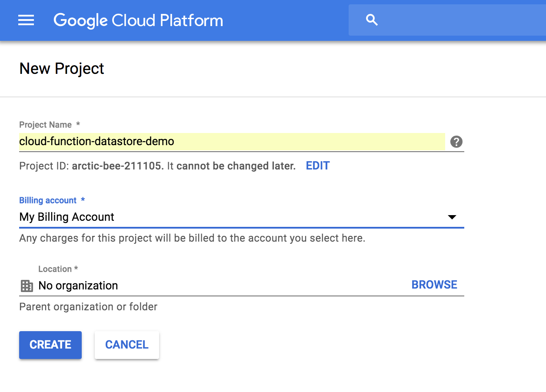This screenshot has height=392, width=546.
Task: Click the arctic-bee-211105 Project ID text
Action: (x=117, y=166)
